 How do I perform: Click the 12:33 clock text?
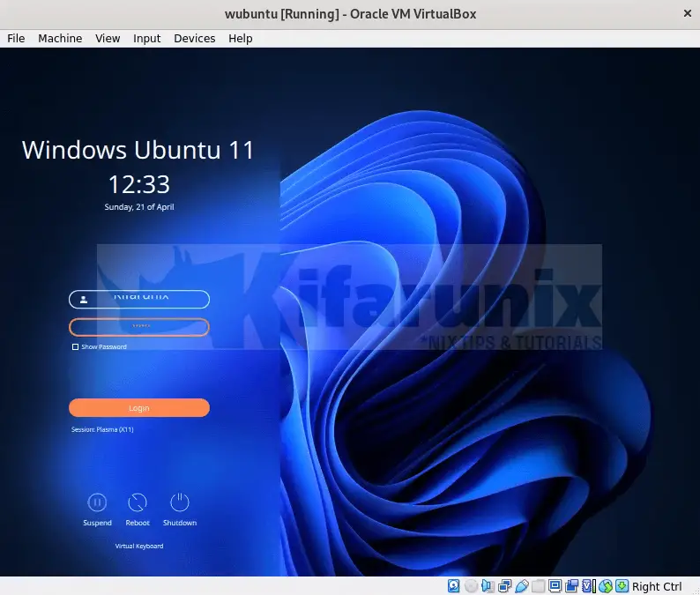pyautogui.click(x=139, y=184)
